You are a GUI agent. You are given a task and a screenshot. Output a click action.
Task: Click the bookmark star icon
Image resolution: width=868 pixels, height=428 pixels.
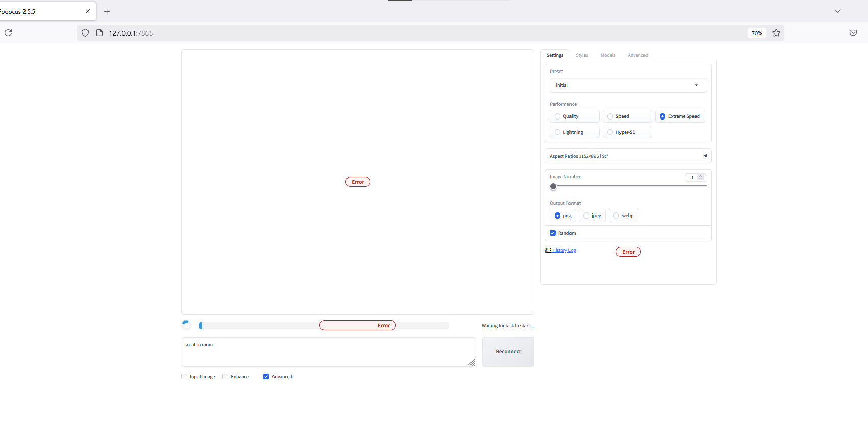pos(776,33)
